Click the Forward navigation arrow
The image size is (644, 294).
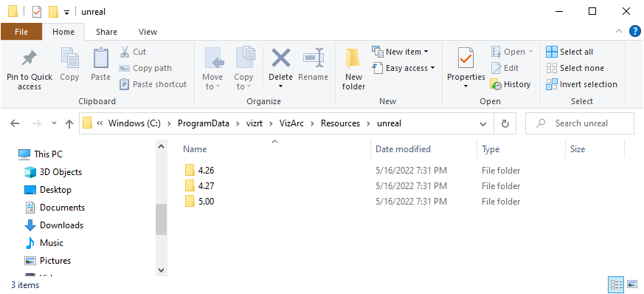(37, 123)
